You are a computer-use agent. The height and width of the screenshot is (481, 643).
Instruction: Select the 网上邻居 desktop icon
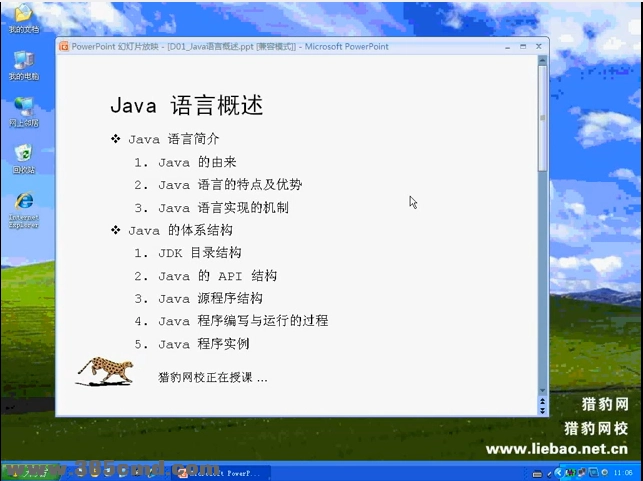point(24,112)
